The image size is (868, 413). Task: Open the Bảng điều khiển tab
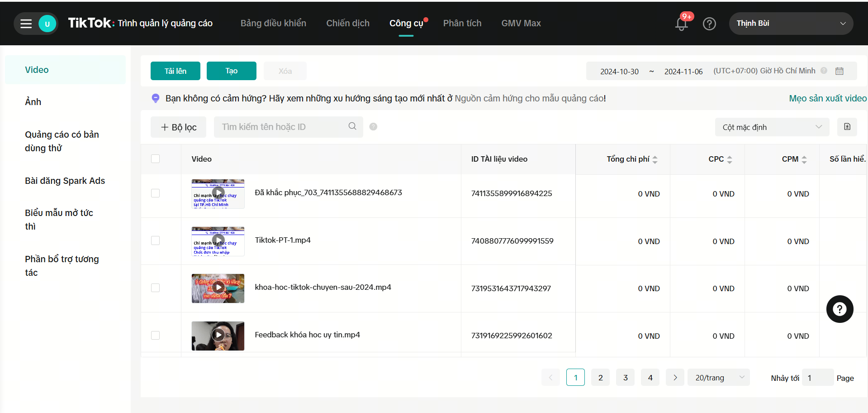[x=273, y=23]
